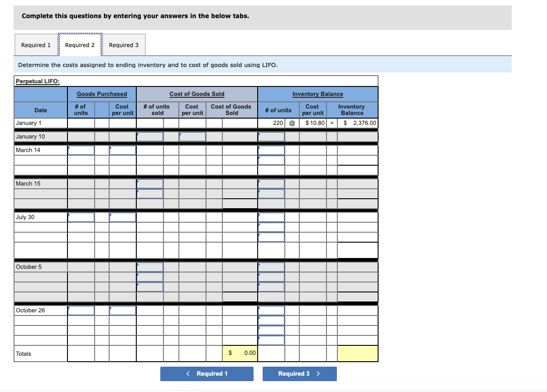Click the January 1 units value 220
Image resolution: width=547 pixels, height=392 pixels.
[271, 123]
